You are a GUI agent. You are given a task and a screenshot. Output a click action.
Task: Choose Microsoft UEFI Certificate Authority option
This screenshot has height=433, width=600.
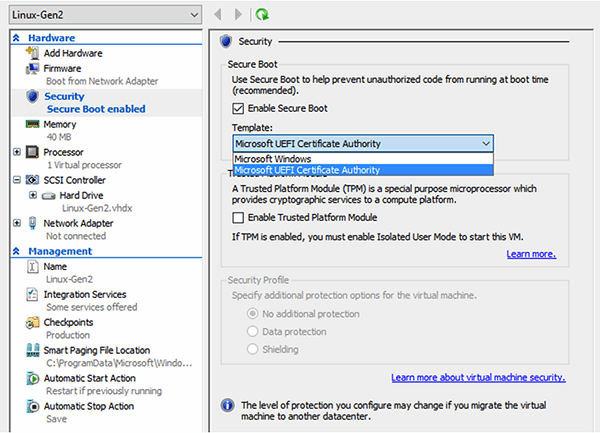point(307,170)
